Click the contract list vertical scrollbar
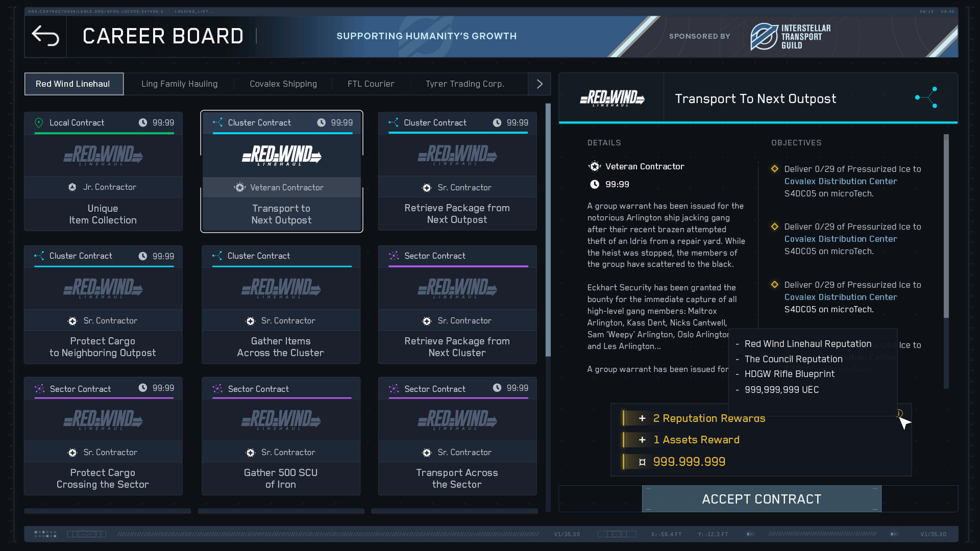Image resolution: width=980 pixels, height=551 pixels. 548,230
